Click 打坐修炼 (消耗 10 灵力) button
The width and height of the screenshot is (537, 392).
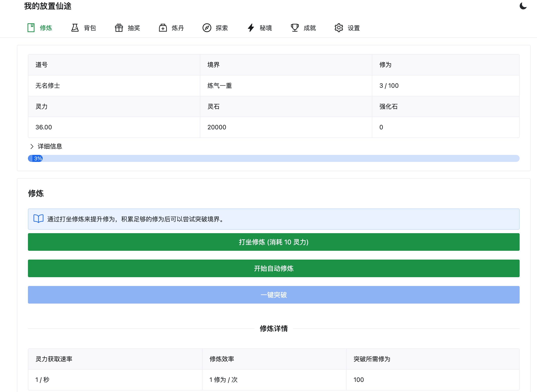pos(274,242)
